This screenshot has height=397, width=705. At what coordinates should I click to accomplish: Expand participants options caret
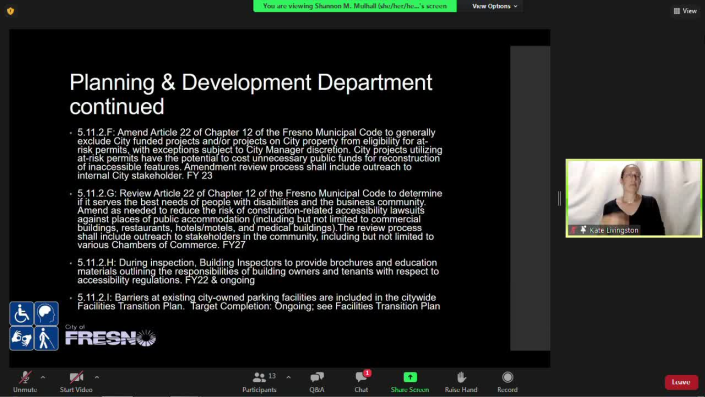point(288,377)
